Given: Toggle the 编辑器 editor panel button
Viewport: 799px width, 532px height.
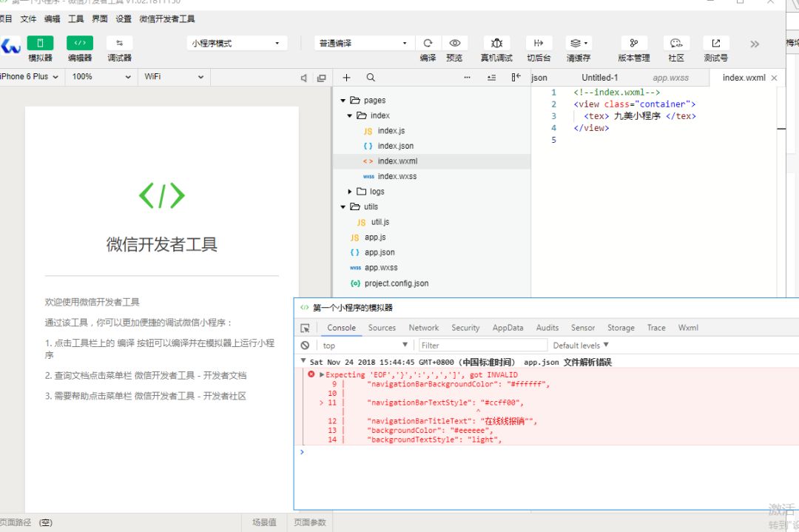Looking at the screenshot, I should pos(80,43).
